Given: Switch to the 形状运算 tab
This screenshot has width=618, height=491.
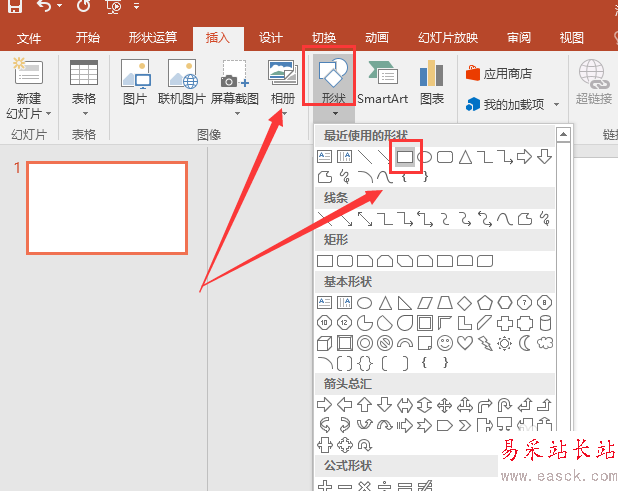Looking at the screenshot, I should pyautogui.click(x=153, y=38).
